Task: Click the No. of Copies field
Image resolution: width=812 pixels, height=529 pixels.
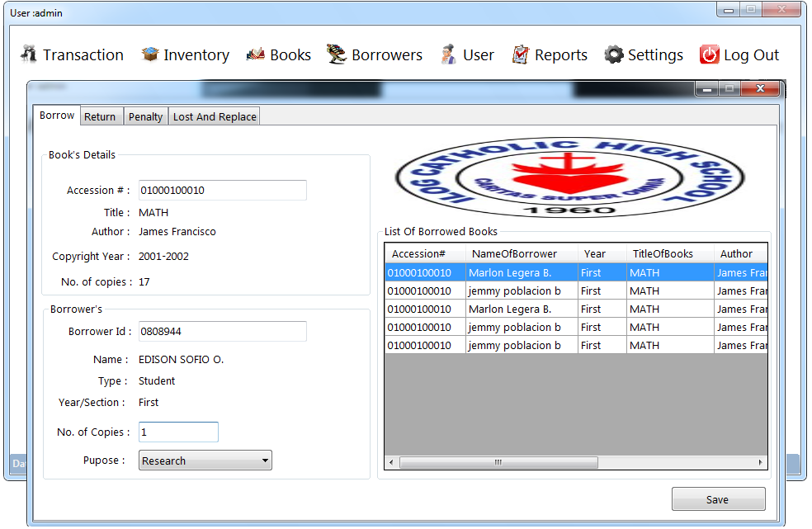Action: point(178,432)
